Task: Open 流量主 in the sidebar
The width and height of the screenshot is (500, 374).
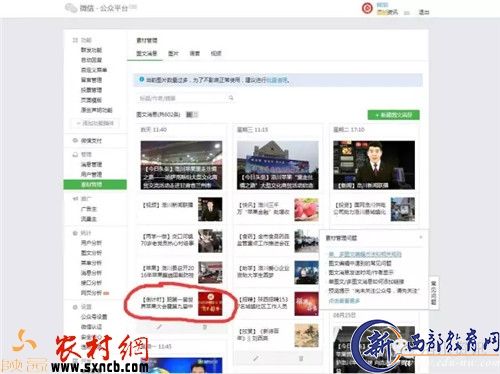Action: tap(89, 219)
